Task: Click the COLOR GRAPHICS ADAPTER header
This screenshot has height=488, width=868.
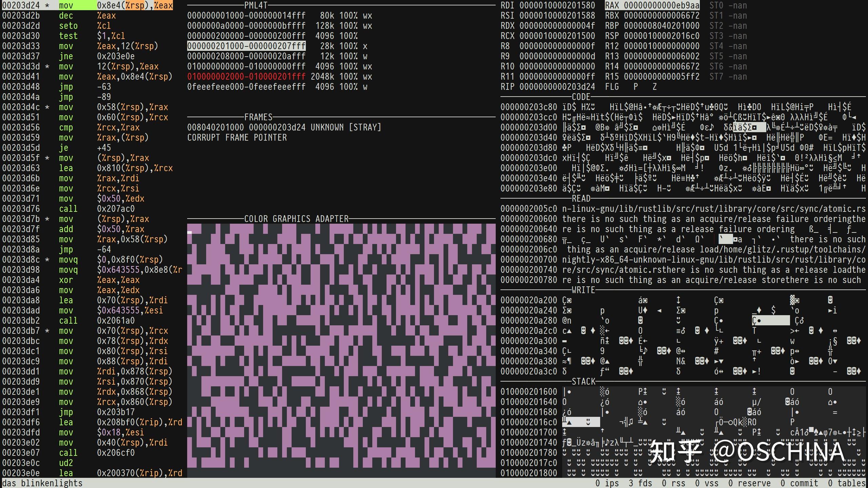Action: click(296, 219)
